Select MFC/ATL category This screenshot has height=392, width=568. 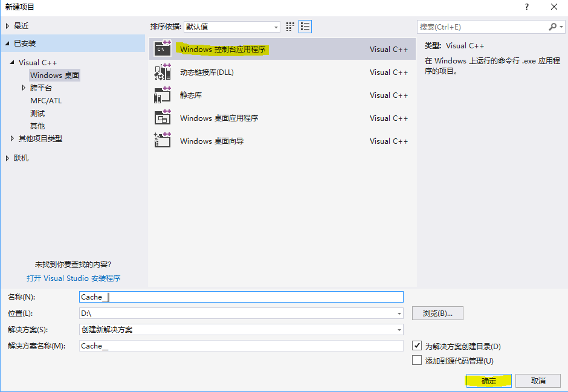pyautogui.click(x=46, y=101)
